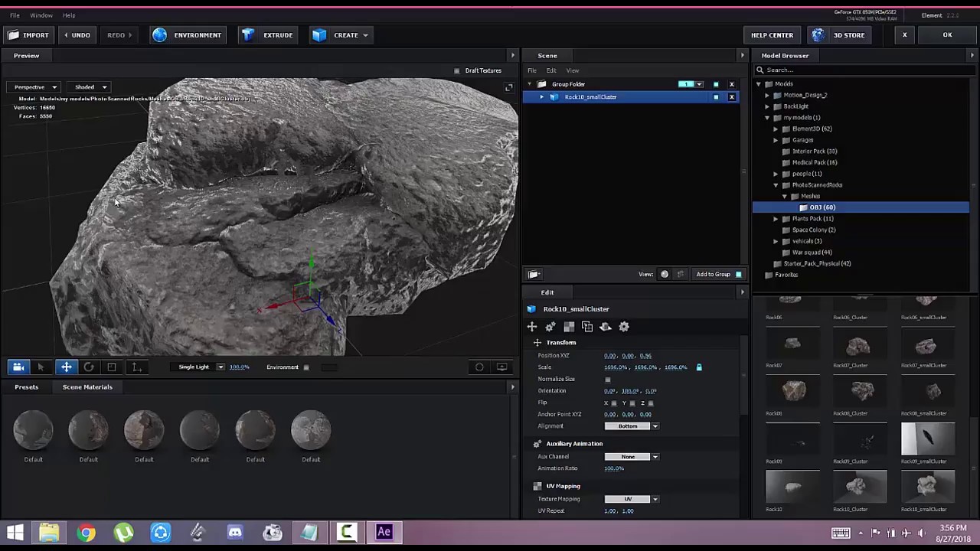
Task: Select the anchor point axis tool
Action: 136,367
